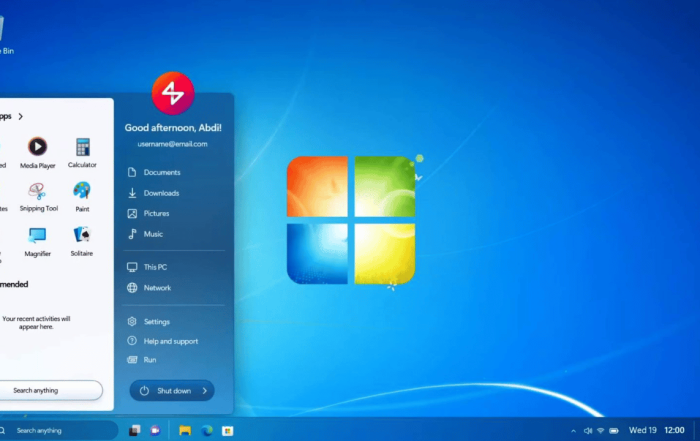Launch the Calculator app

tap(82, 148)
